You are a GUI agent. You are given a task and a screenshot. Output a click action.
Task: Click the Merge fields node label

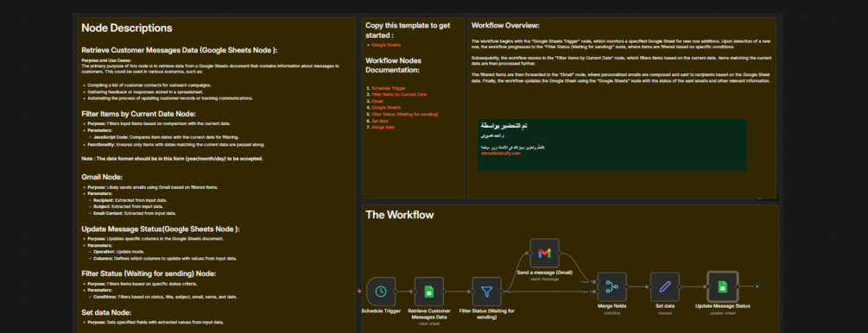pyautogui.click(x=611, y=306)
